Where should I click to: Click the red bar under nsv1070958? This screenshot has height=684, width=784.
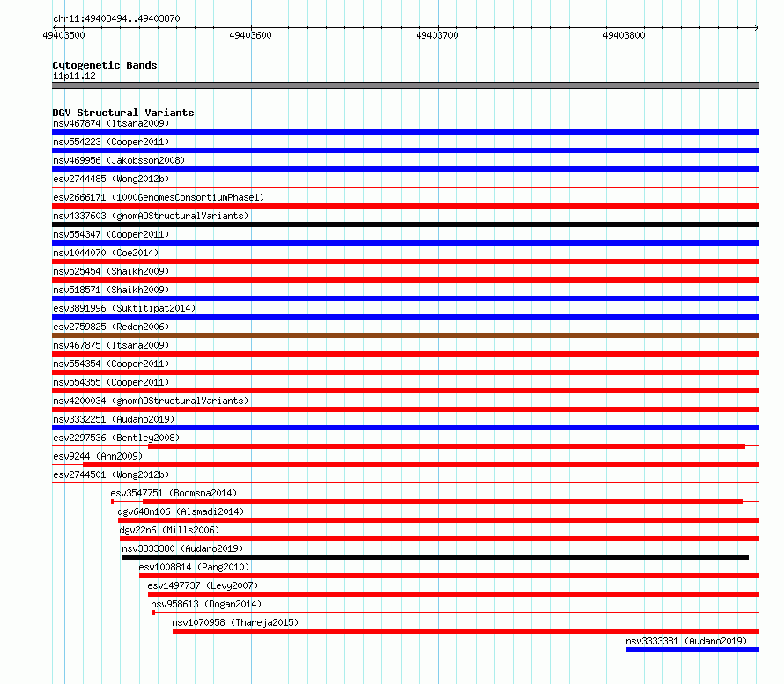click(466, 631)
